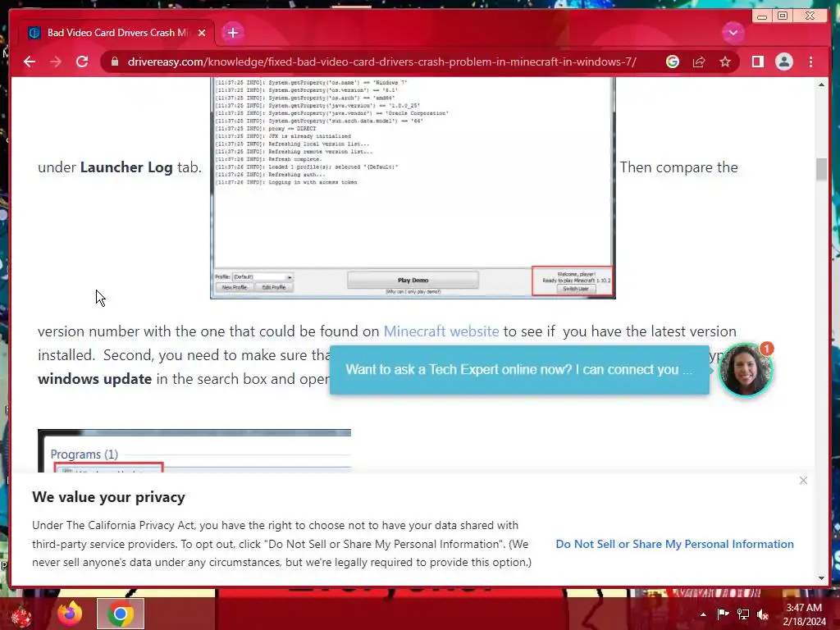Reload the current page
Screen dimensions: 840x630
(x=82, y=62)
